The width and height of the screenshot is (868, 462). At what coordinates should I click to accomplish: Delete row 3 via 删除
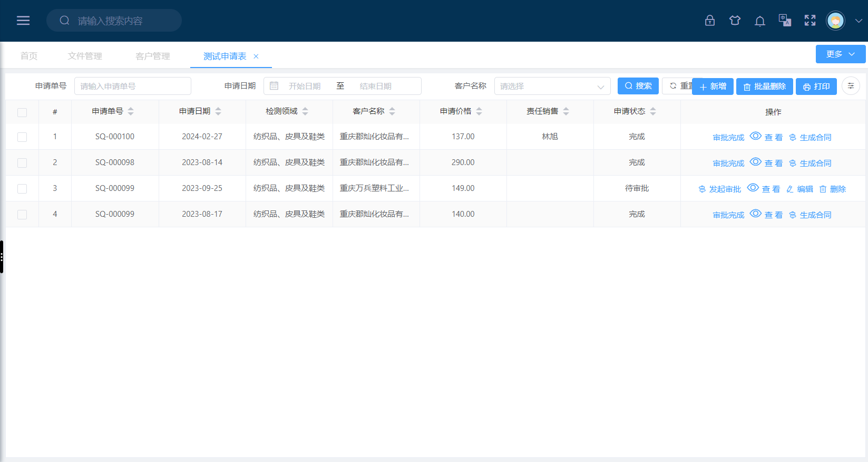(833, 189)
